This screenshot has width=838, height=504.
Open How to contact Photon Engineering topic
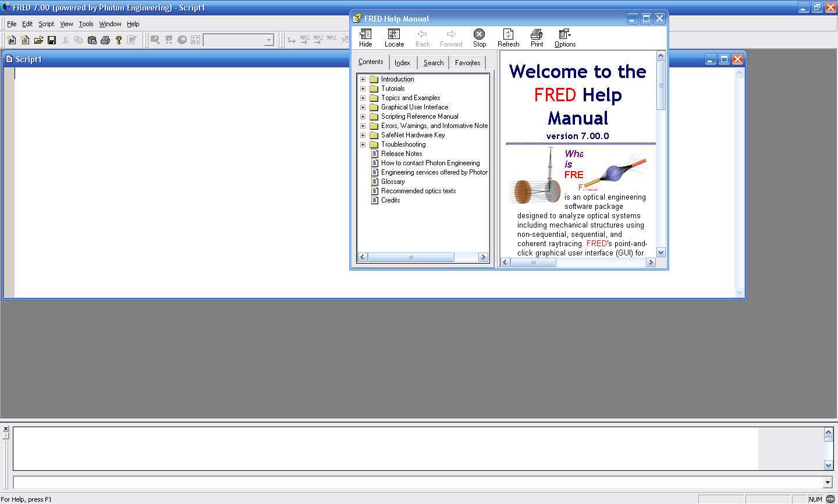[431, 163]
